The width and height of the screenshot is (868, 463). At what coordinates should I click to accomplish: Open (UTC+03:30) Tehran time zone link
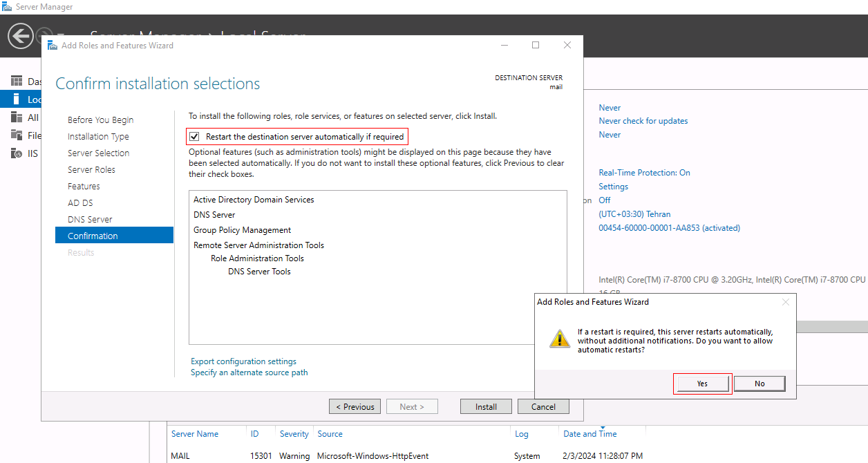pyautogui.click(x=634, y=214)
